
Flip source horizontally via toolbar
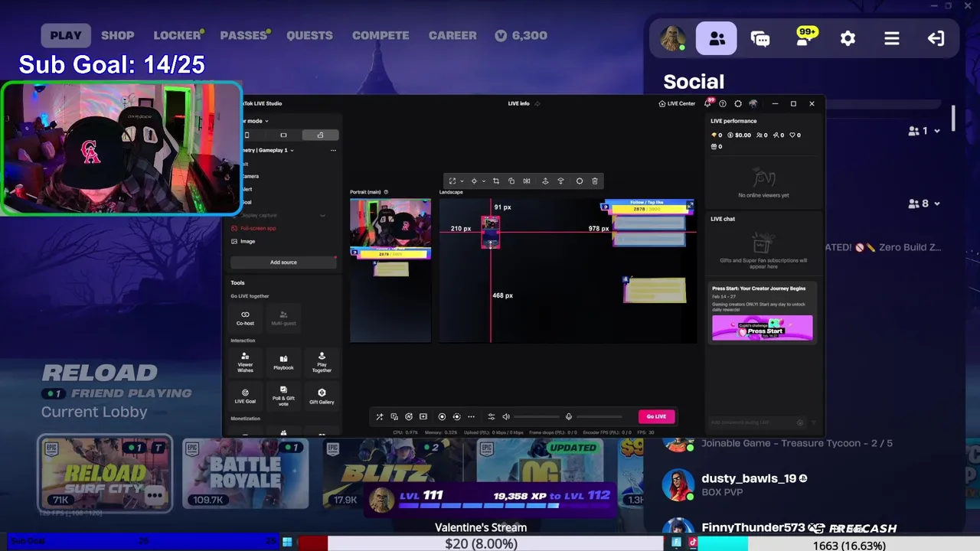click(x=527, y=181)
